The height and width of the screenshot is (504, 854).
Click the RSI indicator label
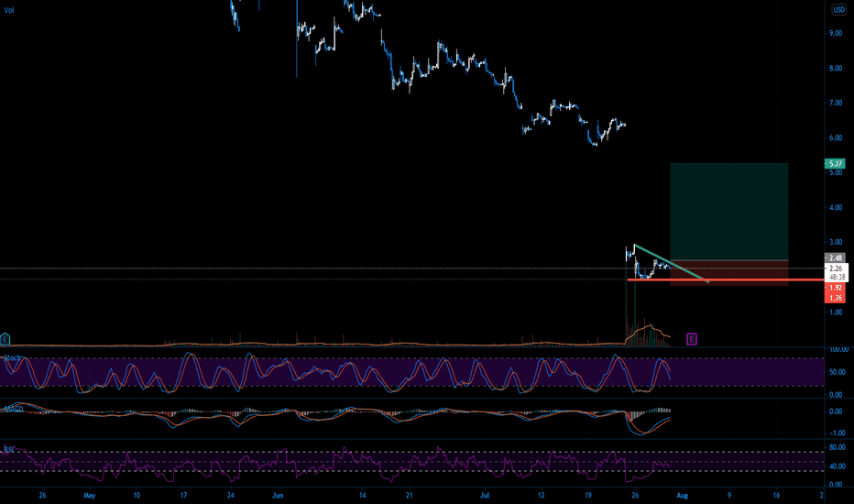coord(9,449)
